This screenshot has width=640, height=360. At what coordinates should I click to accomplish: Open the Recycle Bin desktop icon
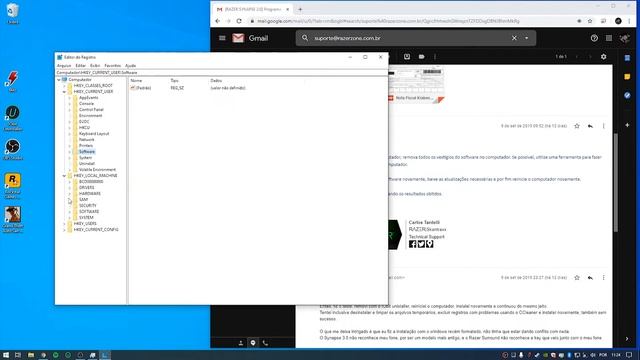[x=13, y=13]
